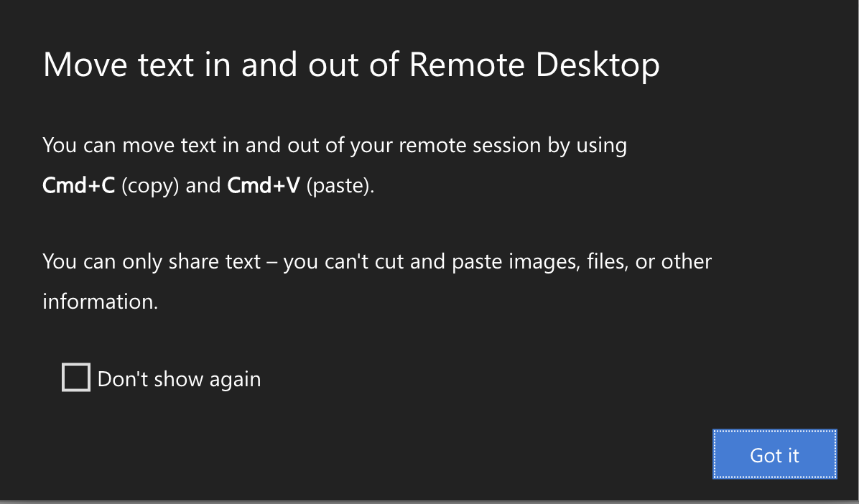Click the word cut in the second paragraph
859x504 pixels.
pos(389,262)
